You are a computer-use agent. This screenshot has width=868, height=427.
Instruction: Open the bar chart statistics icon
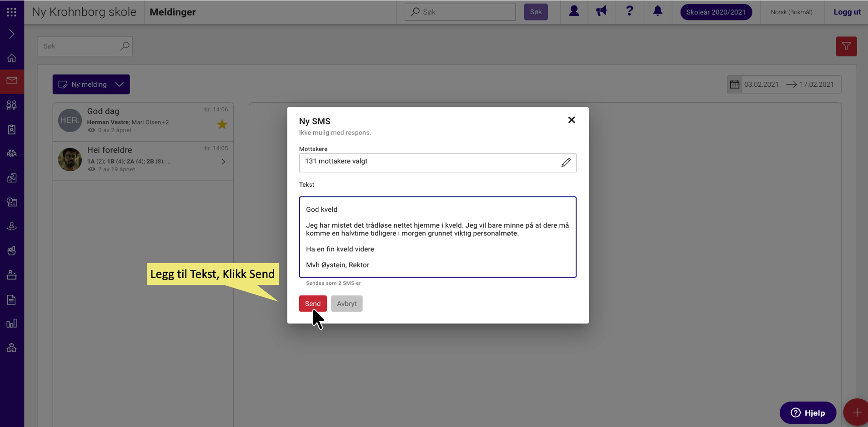click(12, 323)
